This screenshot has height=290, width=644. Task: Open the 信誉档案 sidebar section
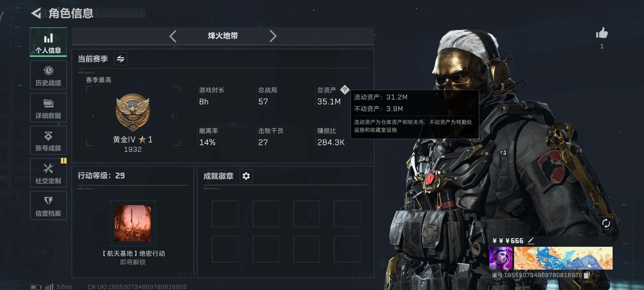pyautogui.click(x=48, y=205)
